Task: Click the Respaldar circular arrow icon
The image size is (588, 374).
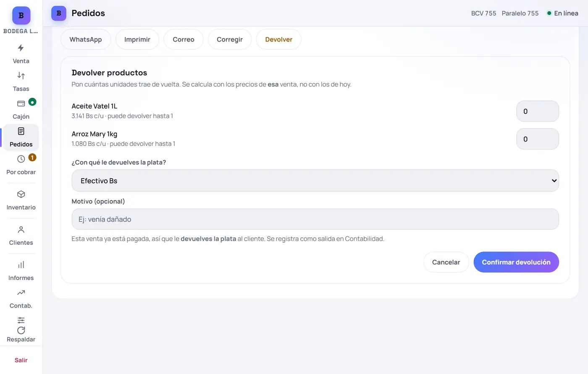Action: 21,330
